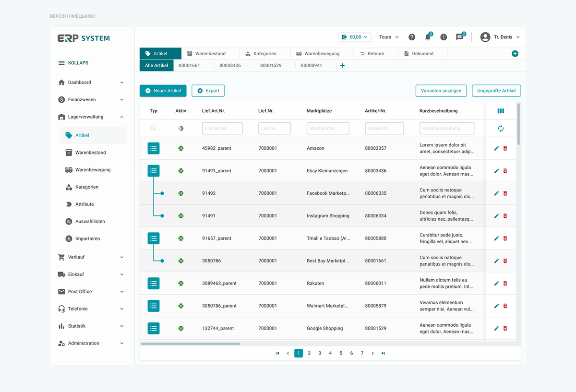Delete article 132744_parent with trash icon
Screen dimensions: 576x392
tap(505, 329)
